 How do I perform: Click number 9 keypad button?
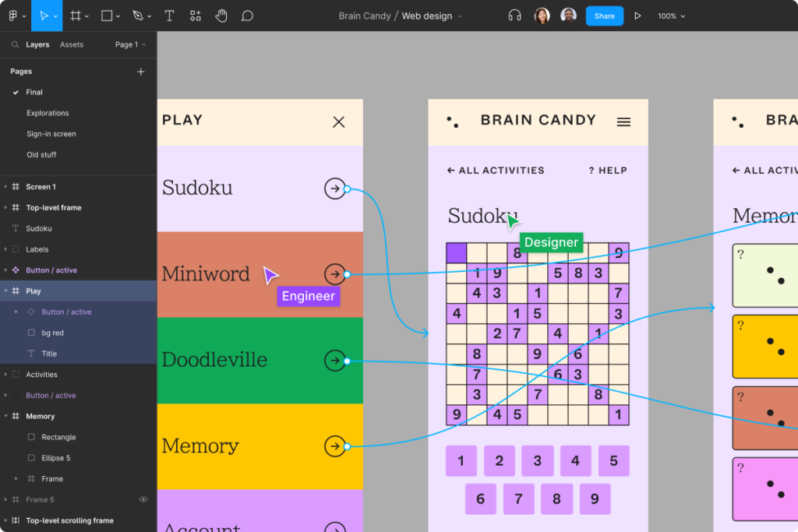[595, 499]
